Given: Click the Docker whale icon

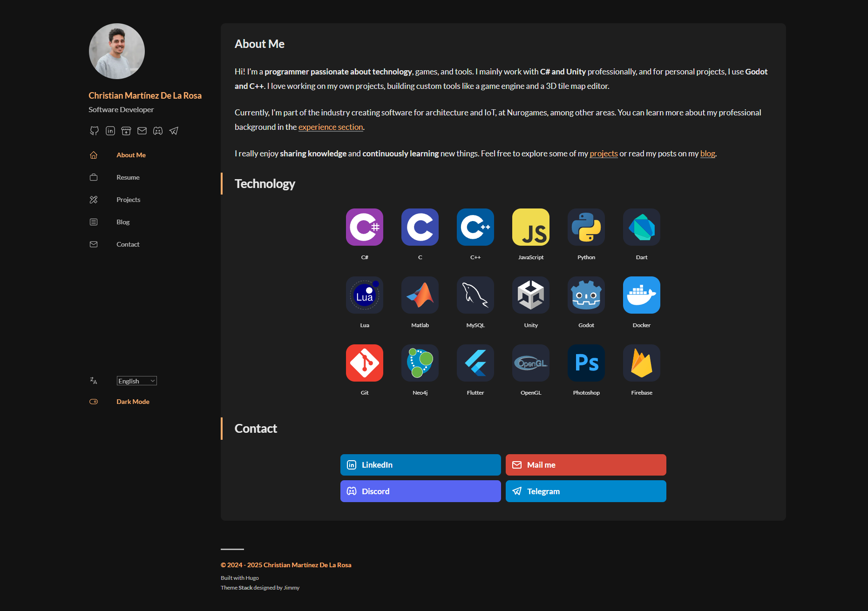Looking at the screenshot, I should click(642, 295).
